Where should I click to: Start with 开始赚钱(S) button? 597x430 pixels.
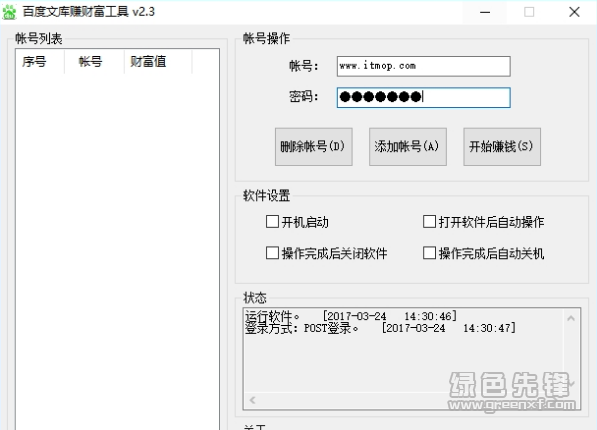coord(501,147)
